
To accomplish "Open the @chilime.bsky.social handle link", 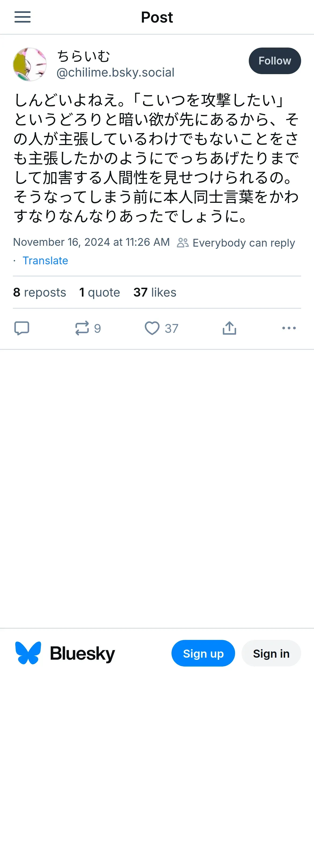I will pos(115,73).
